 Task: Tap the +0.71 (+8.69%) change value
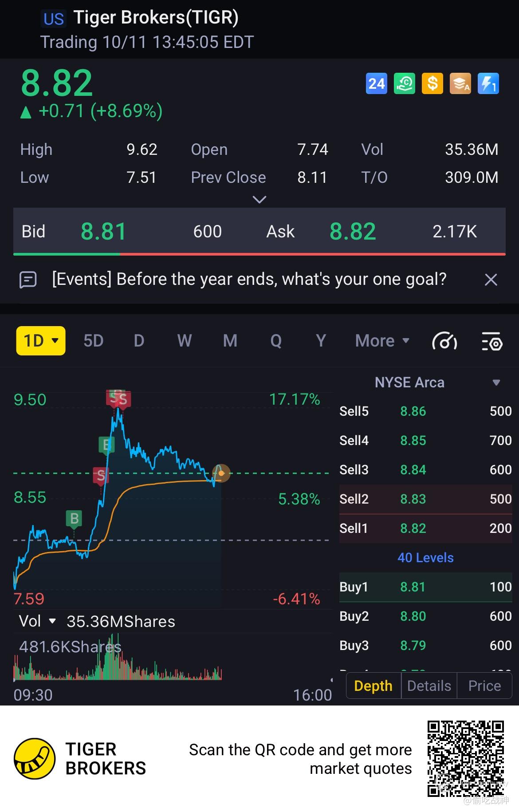101,111
